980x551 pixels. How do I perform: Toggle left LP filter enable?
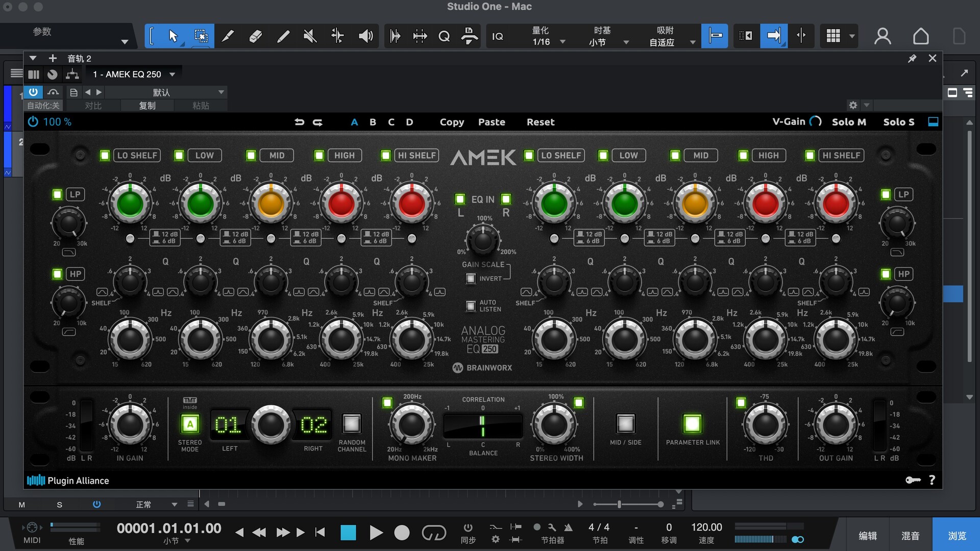click(57, 194)
